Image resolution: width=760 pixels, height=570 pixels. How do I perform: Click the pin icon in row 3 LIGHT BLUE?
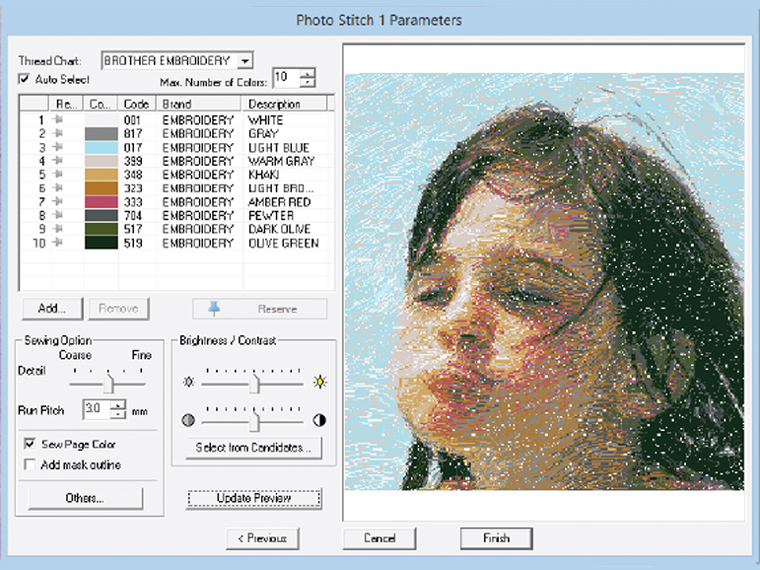coord(59,146)
